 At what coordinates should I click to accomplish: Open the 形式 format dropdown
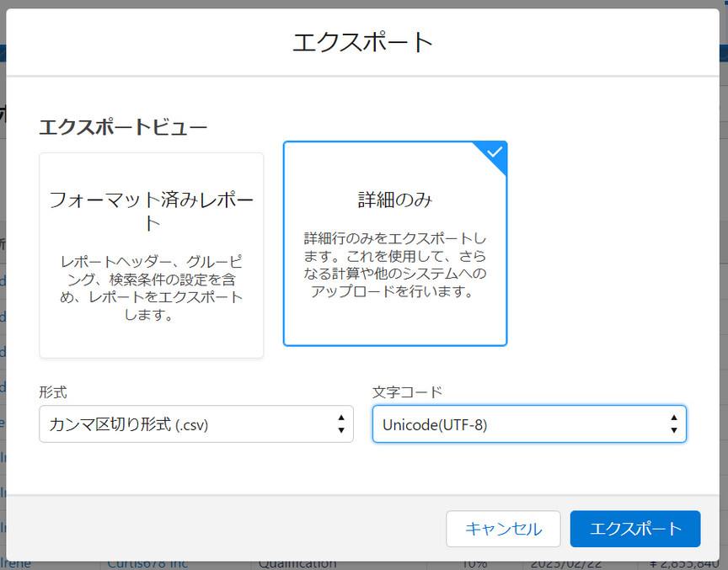pyautogui.click(x=196, y=424)
